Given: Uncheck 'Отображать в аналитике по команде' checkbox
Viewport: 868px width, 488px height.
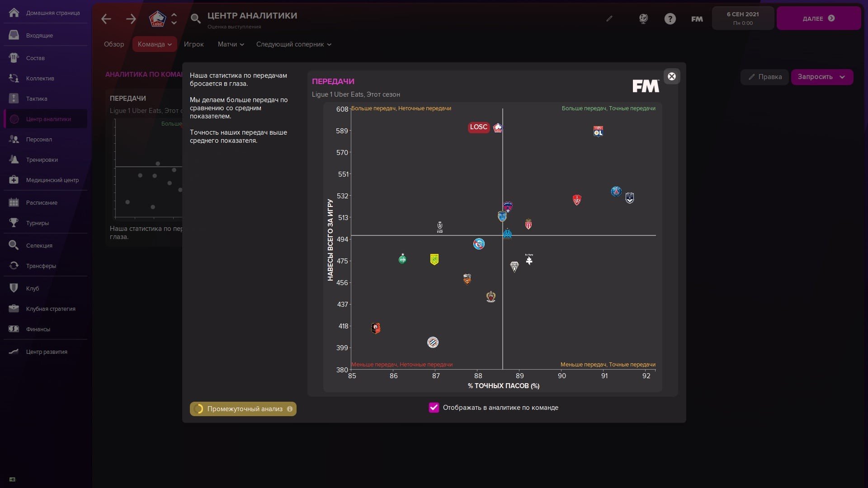Looking at the screenshot, I should 434,408.
